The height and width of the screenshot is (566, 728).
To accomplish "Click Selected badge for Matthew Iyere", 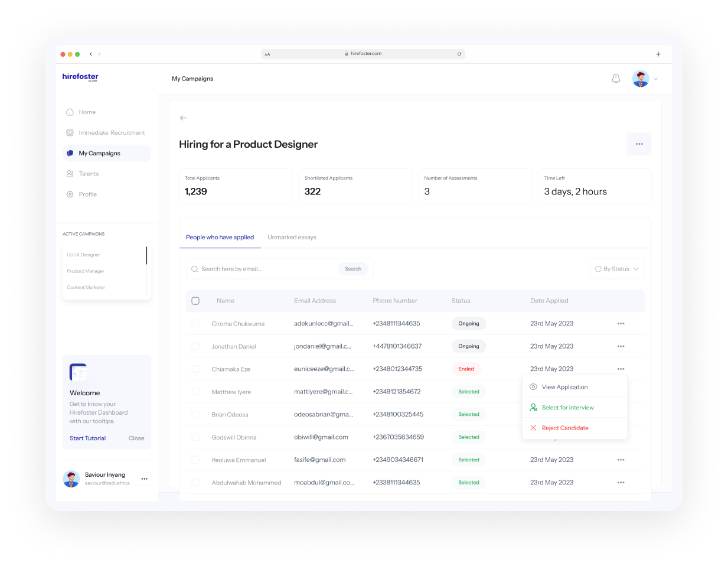I will [x=469, y=392].
